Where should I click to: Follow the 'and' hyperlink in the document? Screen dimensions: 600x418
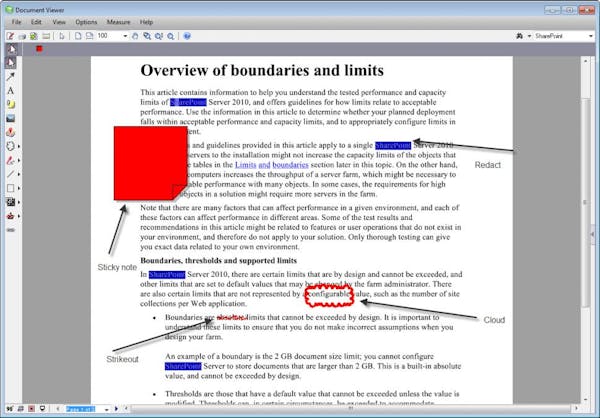[x=264, y=165]
